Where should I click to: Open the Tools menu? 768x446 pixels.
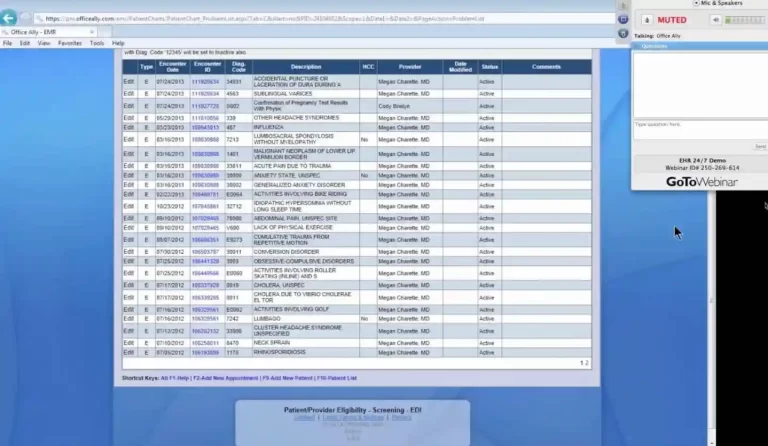(96, 43)
